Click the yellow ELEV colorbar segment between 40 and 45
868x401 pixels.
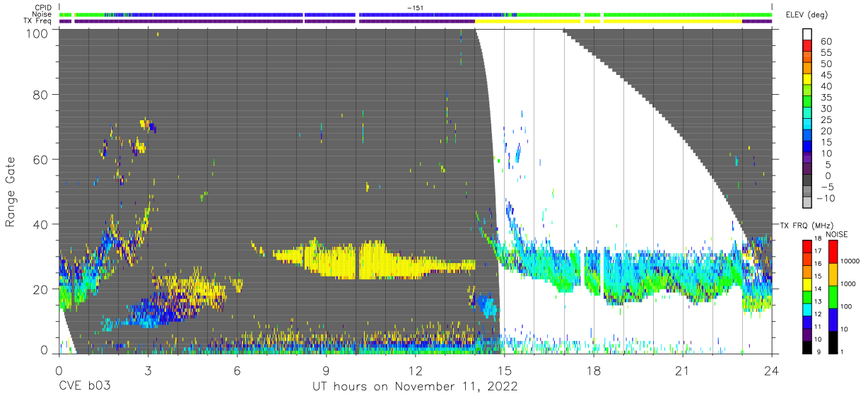[807, 80]
